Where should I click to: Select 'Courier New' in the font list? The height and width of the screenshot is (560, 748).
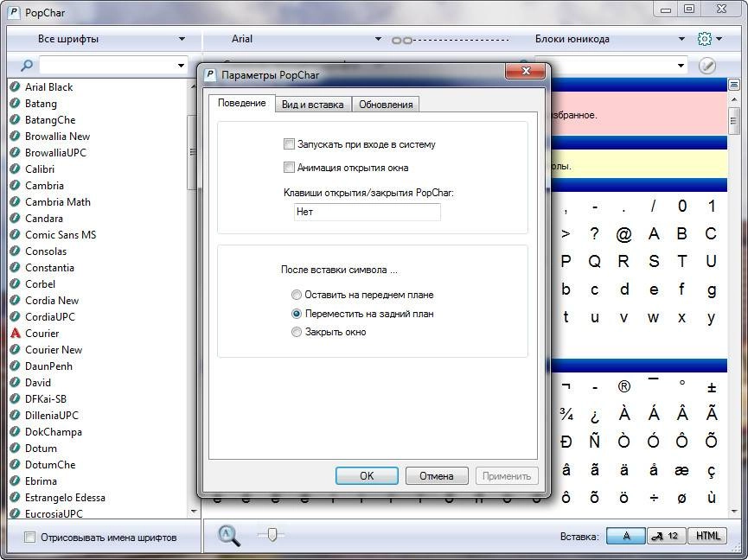[x=54, y=349]
